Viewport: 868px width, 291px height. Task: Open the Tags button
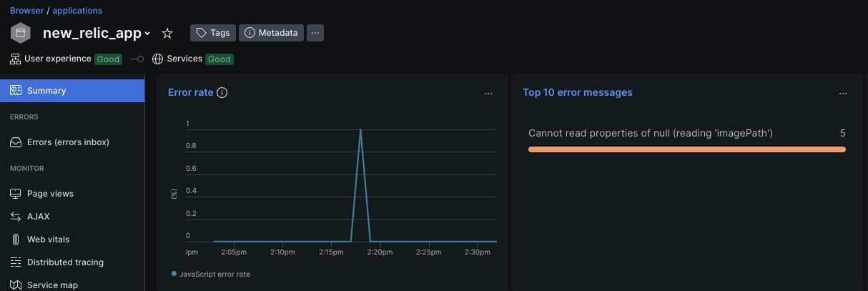point(212,33)
